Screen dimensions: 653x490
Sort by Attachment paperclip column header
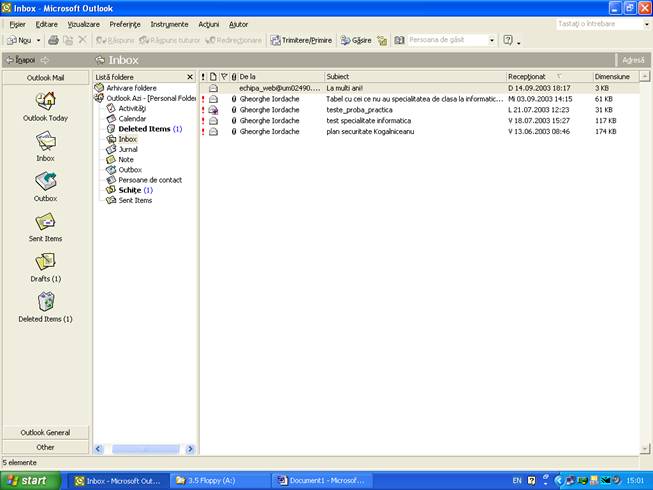click(234, 77)
